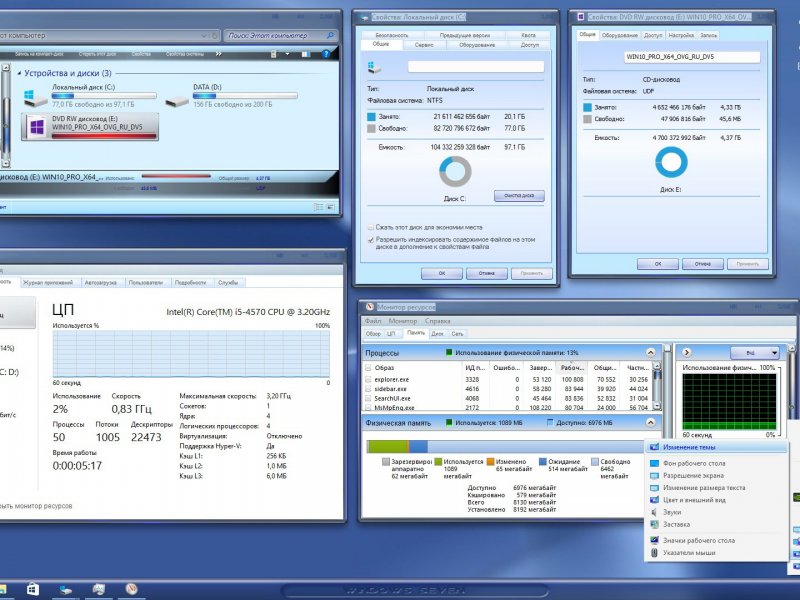800x600 pixels.
Task: Click the Explorer help question-mark icon
Action: [327, 54]
